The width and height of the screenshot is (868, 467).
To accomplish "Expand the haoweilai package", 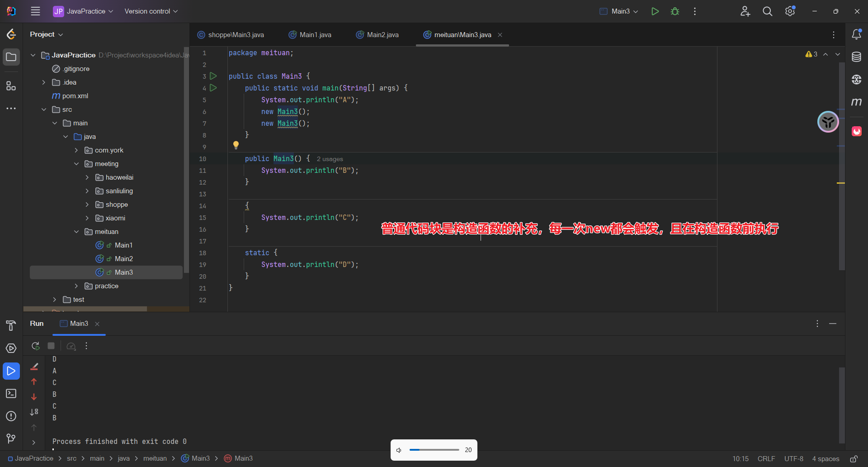I will click(87, 177).
